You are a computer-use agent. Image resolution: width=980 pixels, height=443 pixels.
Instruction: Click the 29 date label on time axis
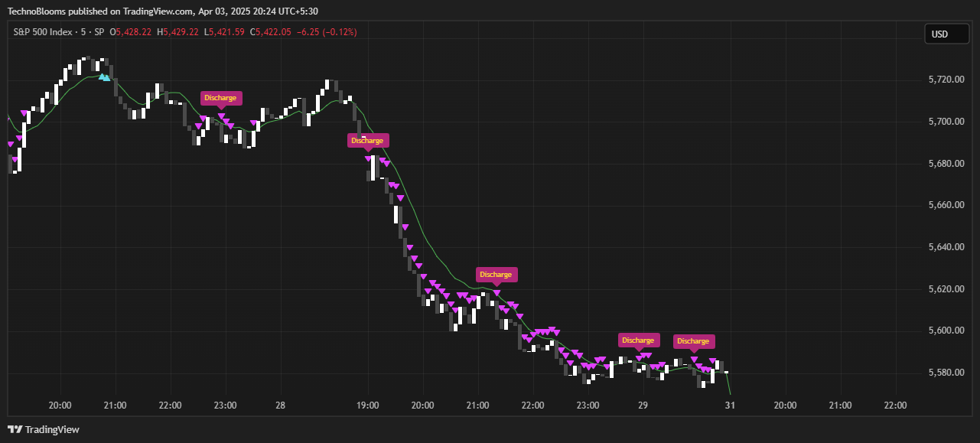pos(643,406)
